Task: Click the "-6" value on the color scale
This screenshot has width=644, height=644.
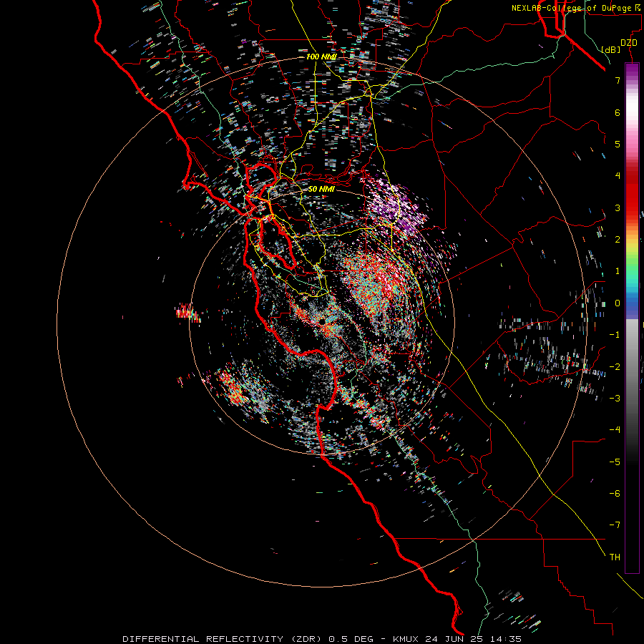Action: [615, 493]
